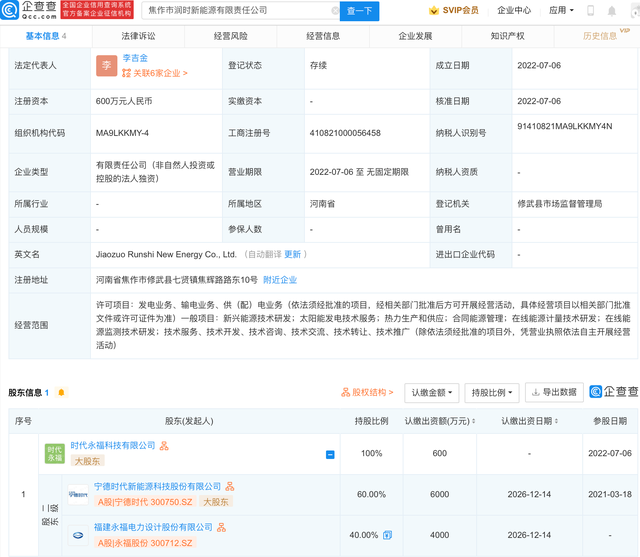Click the 李 avatar of legal representative

pyautogui.click(x=107, y=66)
